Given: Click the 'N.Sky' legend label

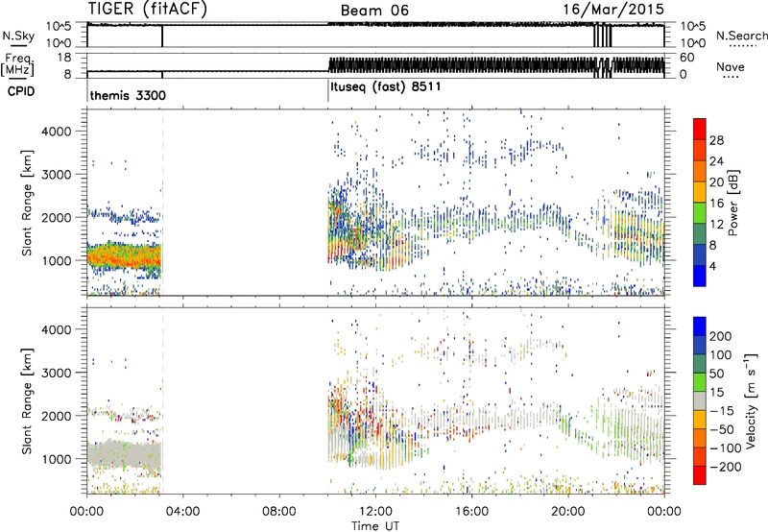Looking at the screenshot, I should [18, 36].
